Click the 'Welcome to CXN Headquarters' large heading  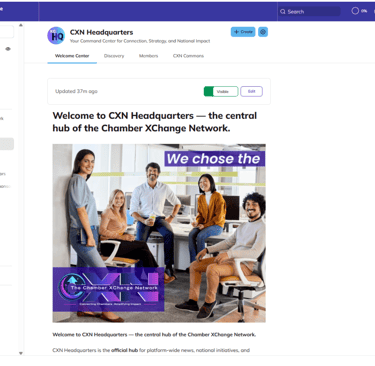click(x=155, y=122)
